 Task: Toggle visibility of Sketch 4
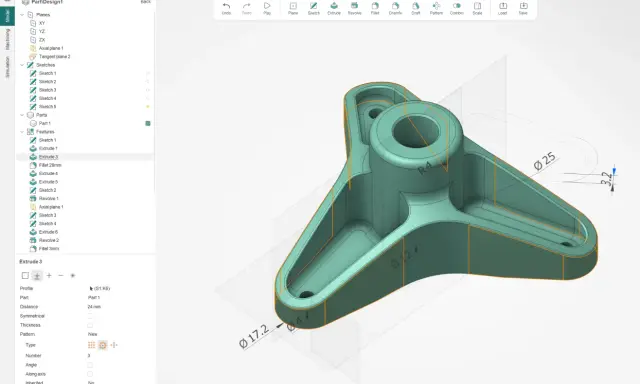coord(148,98)
